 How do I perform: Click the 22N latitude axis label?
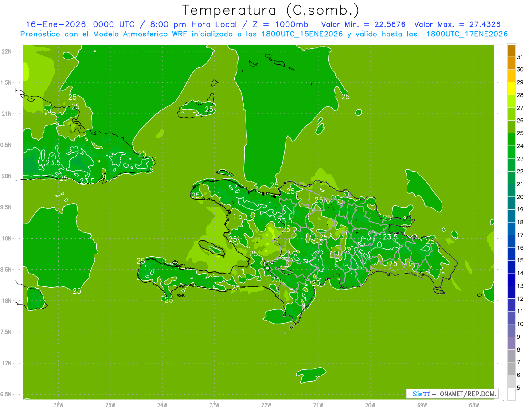7,51
